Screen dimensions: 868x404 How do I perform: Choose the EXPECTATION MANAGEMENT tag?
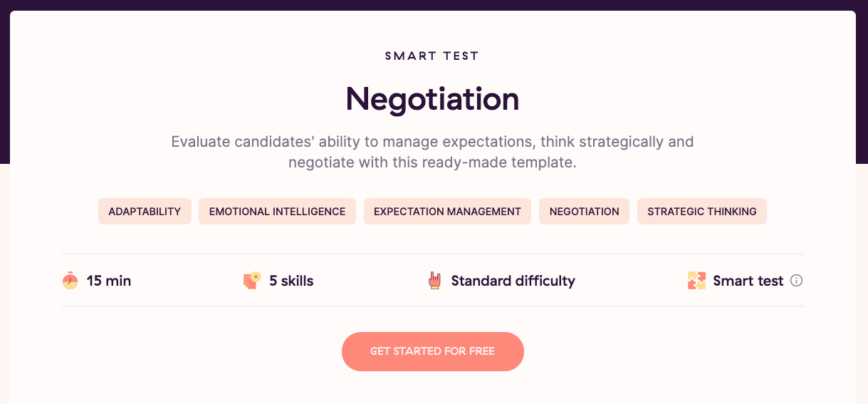[447, 212]
